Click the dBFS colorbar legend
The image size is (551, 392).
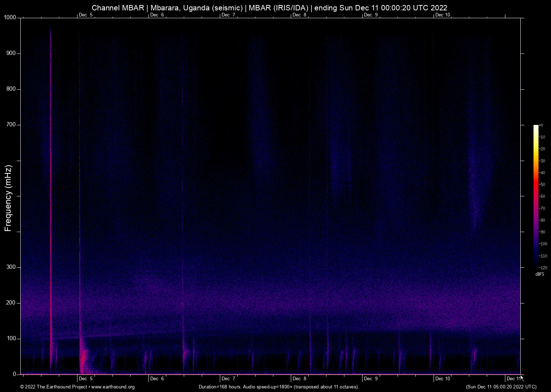[x=540, y=274]
